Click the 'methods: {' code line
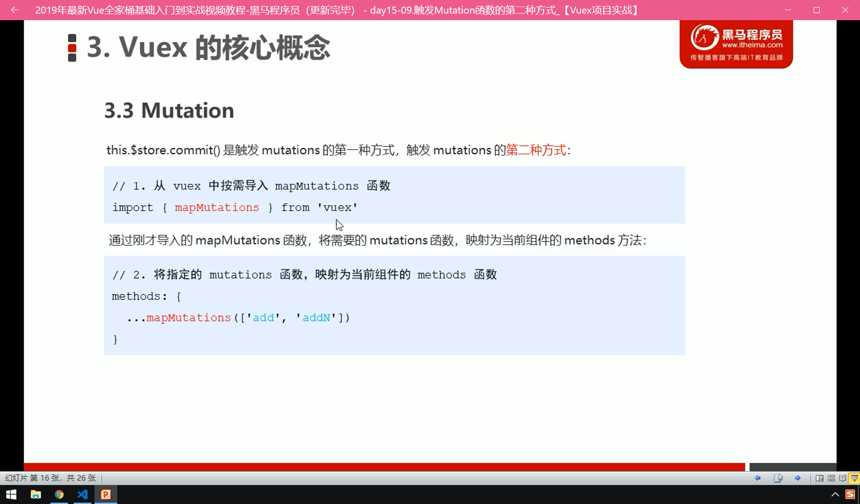Image resolution: width=860 pixels, height=504 pixels. [146, 296]
